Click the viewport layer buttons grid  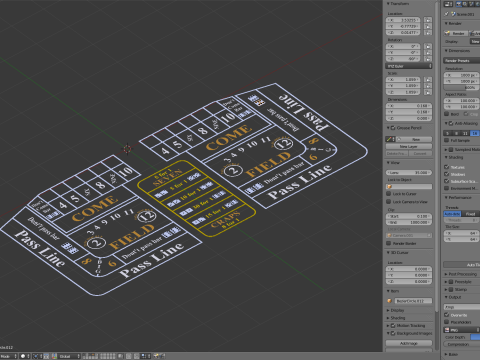click(99, 356)
